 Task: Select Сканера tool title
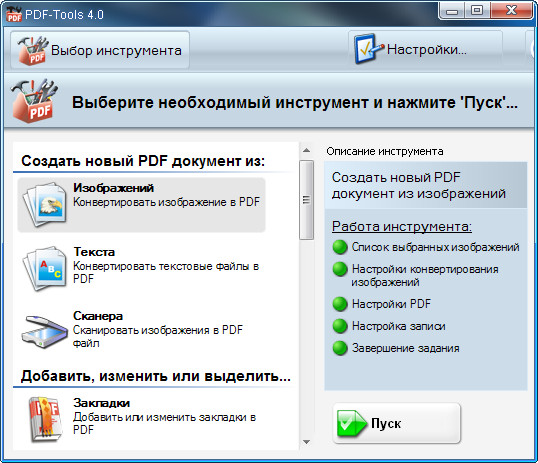click(98, 316)
